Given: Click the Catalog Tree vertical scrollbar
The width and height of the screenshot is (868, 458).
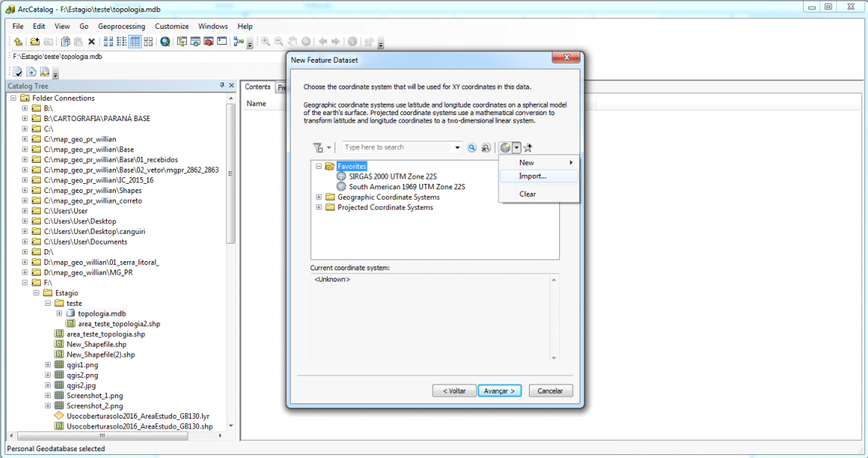Looking at the screenshot, I should click(231, 173).
